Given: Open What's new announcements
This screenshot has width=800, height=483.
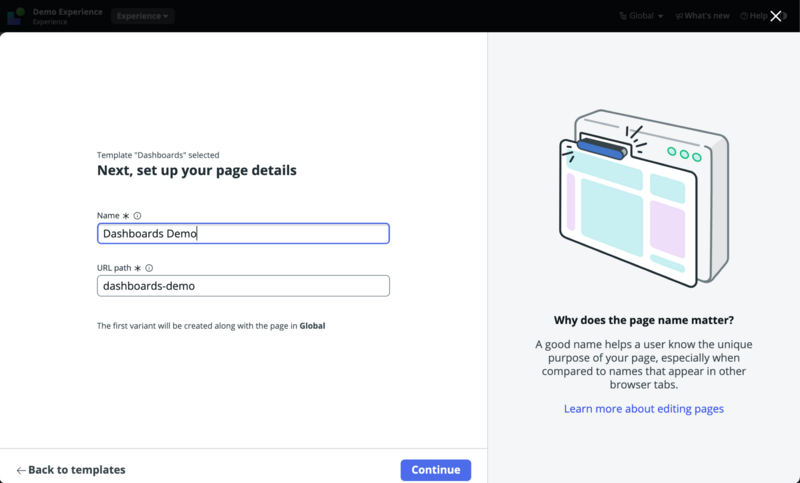Looking at the screenshot, I should 703,16.
